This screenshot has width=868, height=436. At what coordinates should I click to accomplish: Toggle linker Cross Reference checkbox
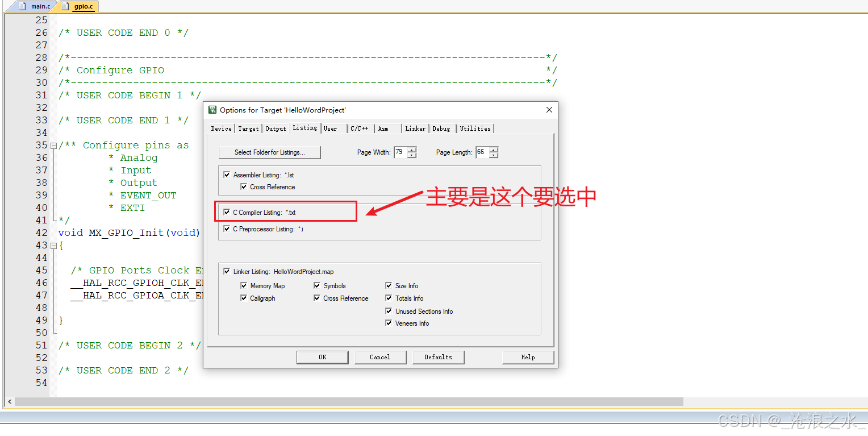pos(317,298)
